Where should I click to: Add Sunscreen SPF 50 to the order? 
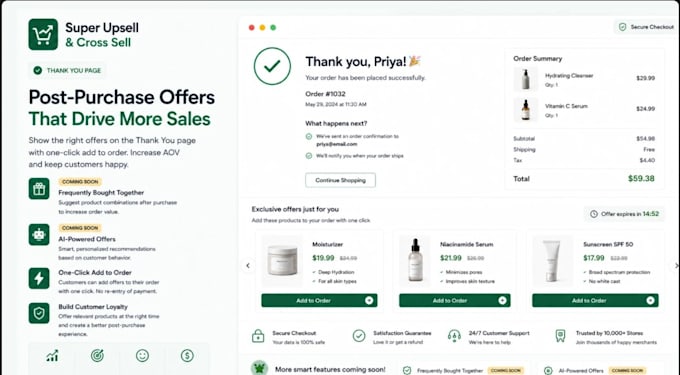coord(595,300)
